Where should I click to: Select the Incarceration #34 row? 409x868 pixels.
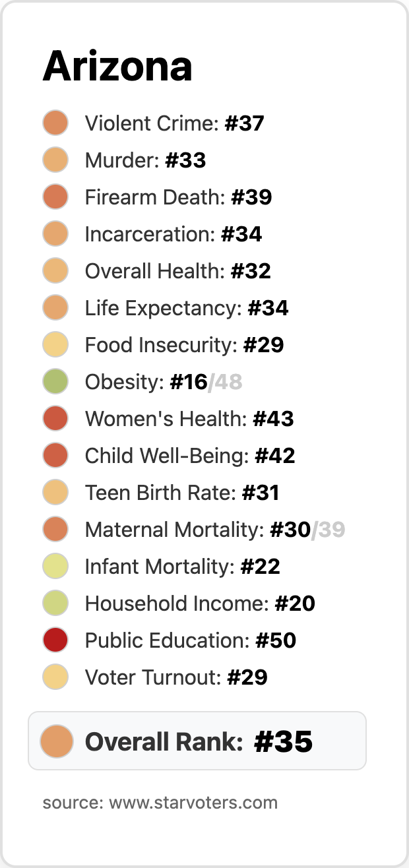click(173, 234)
